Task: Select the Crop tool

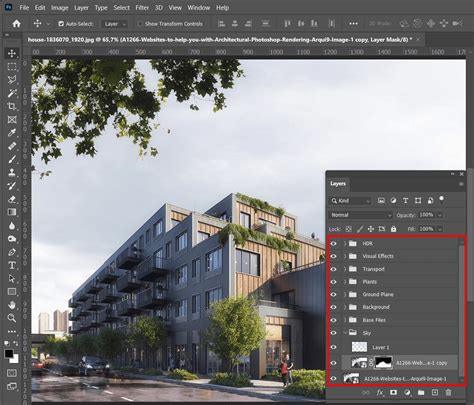Action: (x=12, y=106)
